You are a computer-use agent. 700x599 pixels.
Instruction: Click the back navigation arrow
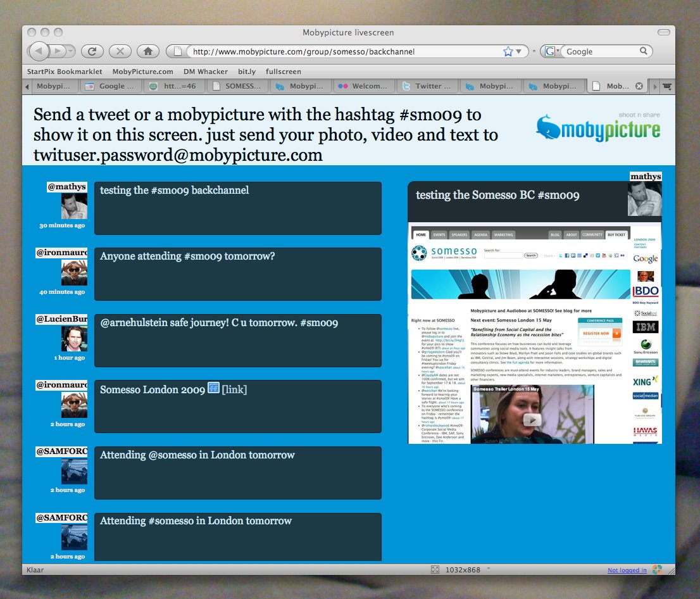[x=38, y=51]
